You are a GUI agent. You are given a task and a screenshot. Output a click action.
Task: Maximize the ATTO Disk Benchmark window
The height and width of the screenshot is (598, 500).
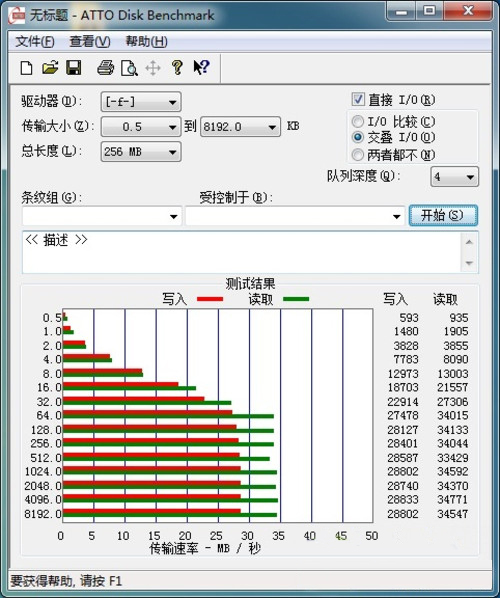429,11
